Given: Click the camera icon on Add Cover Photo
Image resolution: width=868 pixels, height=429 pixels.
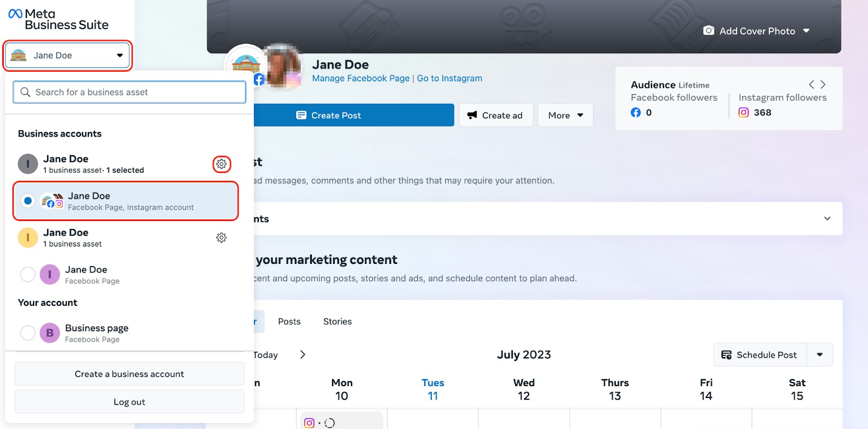Looking at the screenshot, I should coord(709,31).
